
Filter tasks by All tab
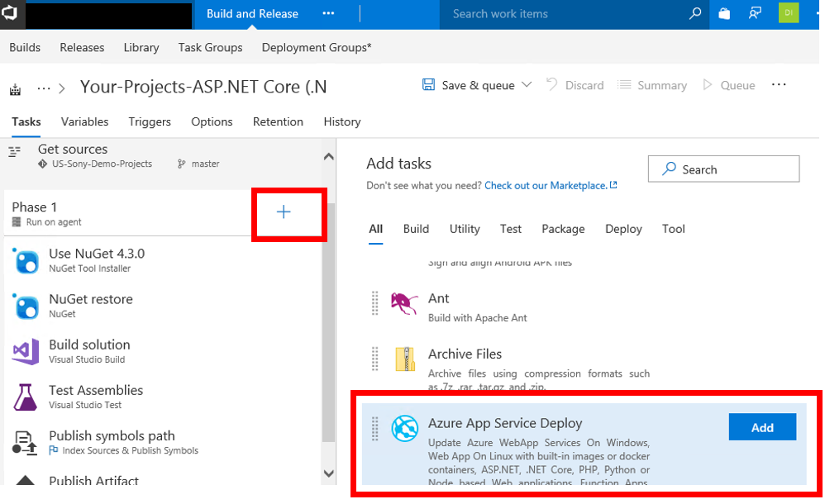click(x=375, y=230)
